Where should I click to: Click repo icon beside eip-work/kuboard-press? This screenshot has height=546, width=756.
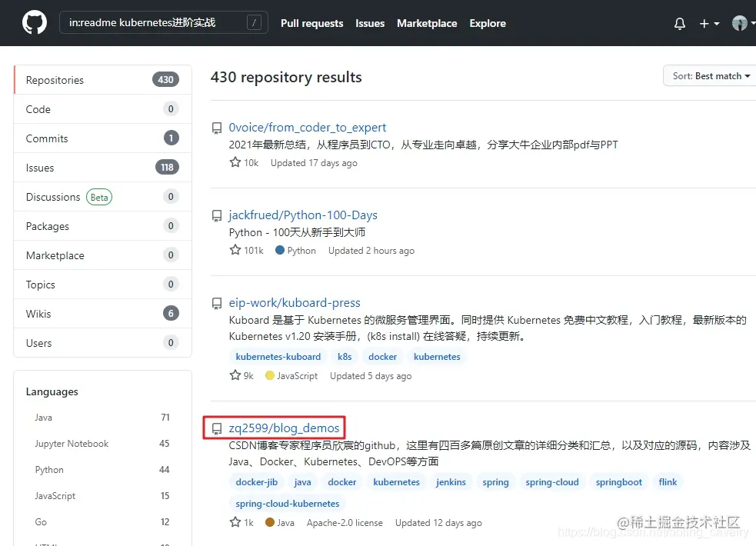tap(217, 304)
